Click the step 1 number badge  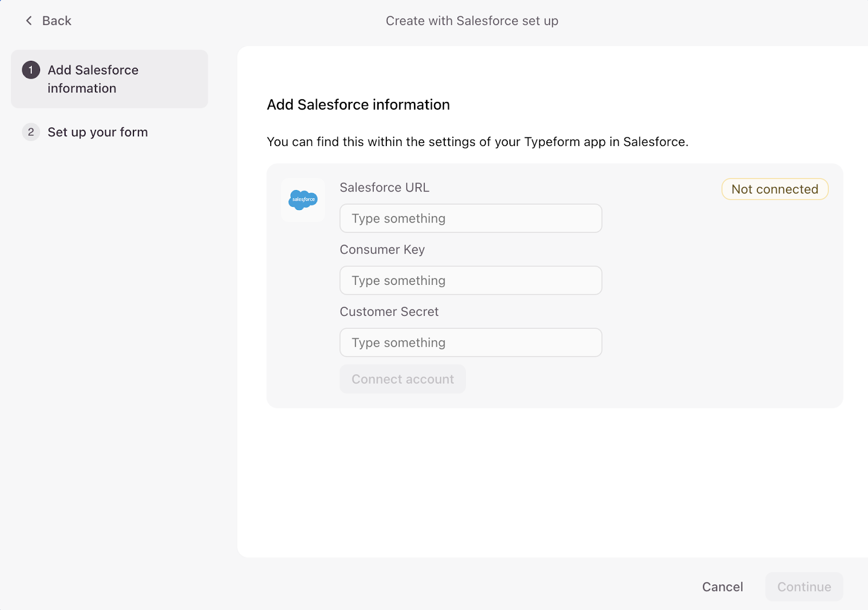point(31,70)
